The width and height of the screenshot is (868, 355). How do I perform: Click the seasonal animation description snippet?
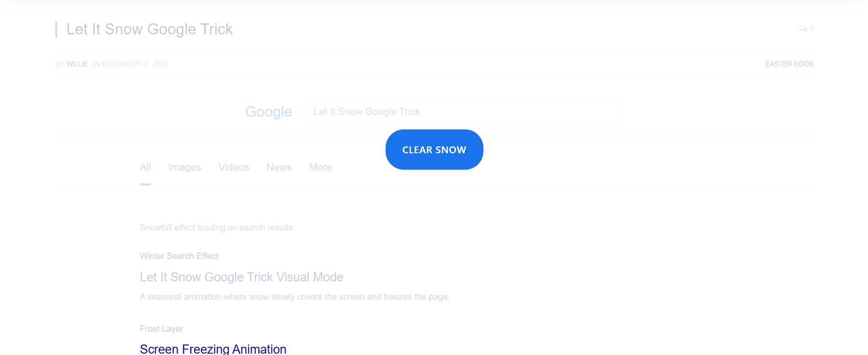point(294,297)
